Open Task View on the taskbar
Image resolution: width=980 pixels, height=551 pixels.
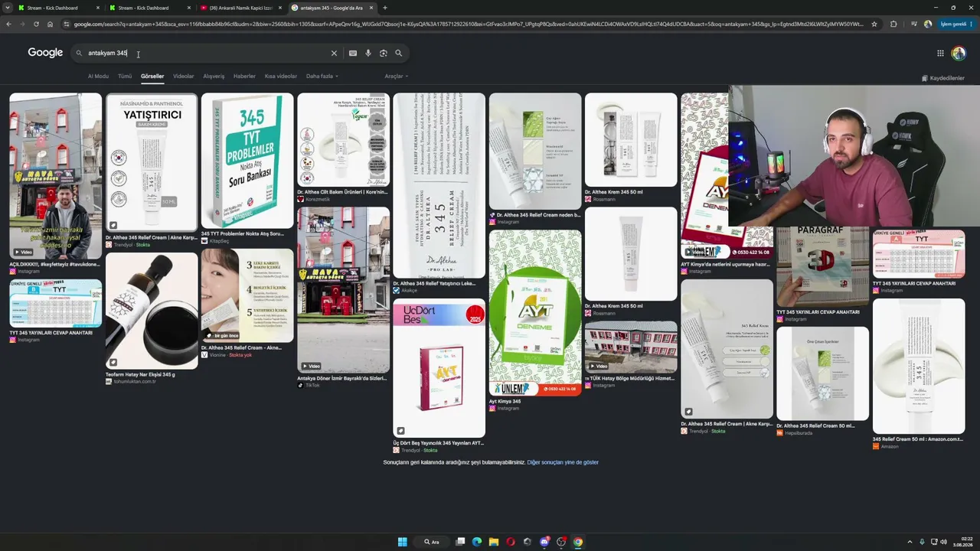pyautogui.click(x=460, y=542)
